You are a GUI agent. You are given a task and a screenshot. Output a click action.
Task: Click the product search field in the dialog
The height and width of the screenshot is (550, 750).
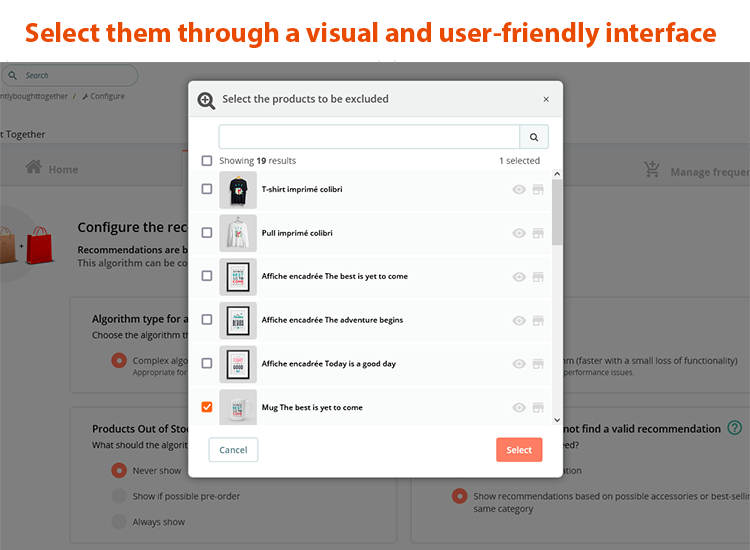(369, 137)
